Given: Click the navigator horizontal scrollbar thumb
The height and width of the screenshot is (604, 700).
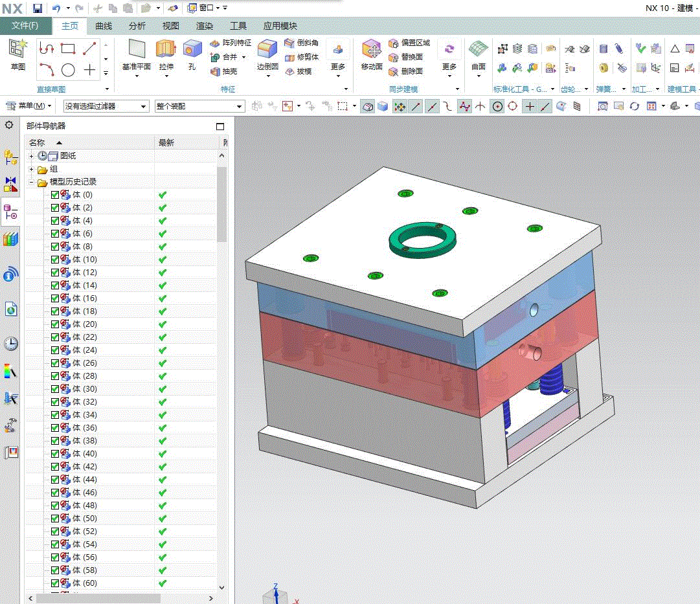Looking at the screenshot, I should [98, 598].
